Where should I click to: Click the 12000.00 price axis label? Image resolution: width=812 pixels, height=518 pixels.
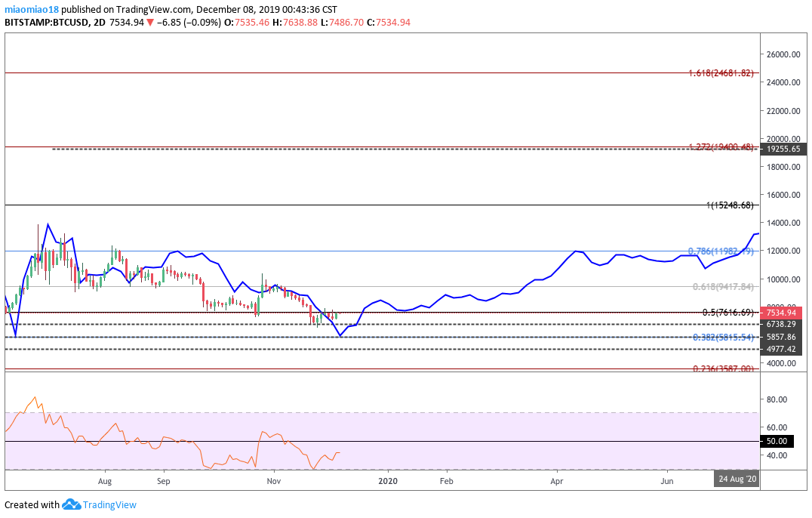coord(783,251)
